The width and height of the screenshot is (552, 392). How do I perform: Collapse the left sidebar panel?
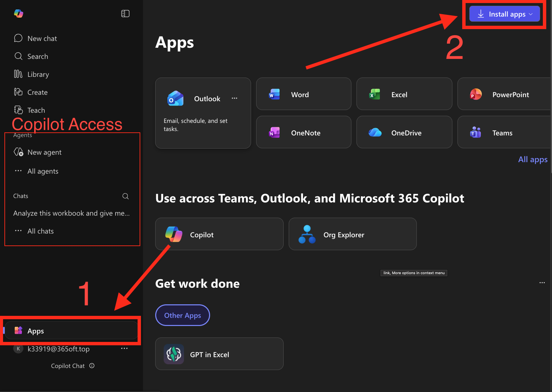125,14
